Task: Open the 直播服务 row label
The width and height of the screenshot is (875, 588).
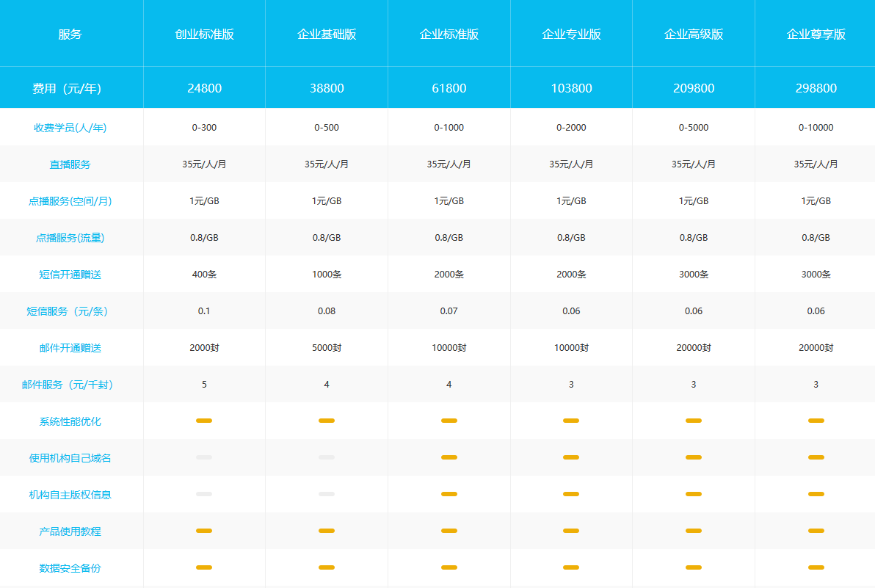Action: 70,164
